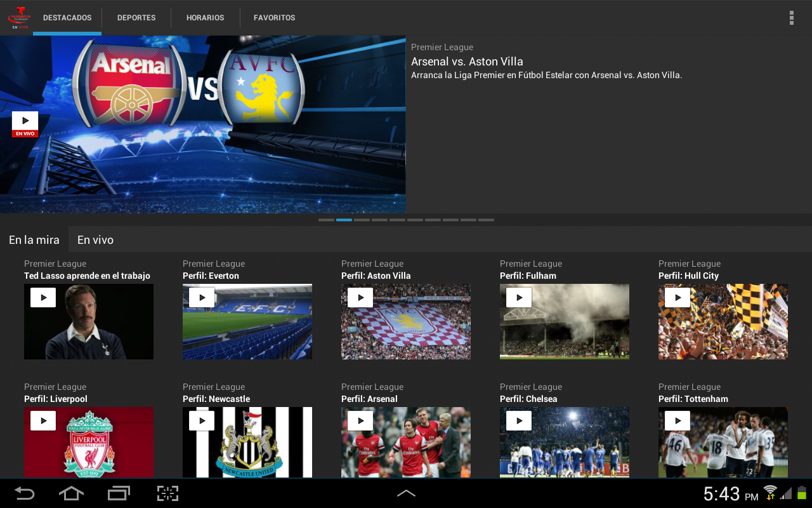Open the Tottenham players thumbnail
The image size is (812, 508).
click(x=723, y=442)
